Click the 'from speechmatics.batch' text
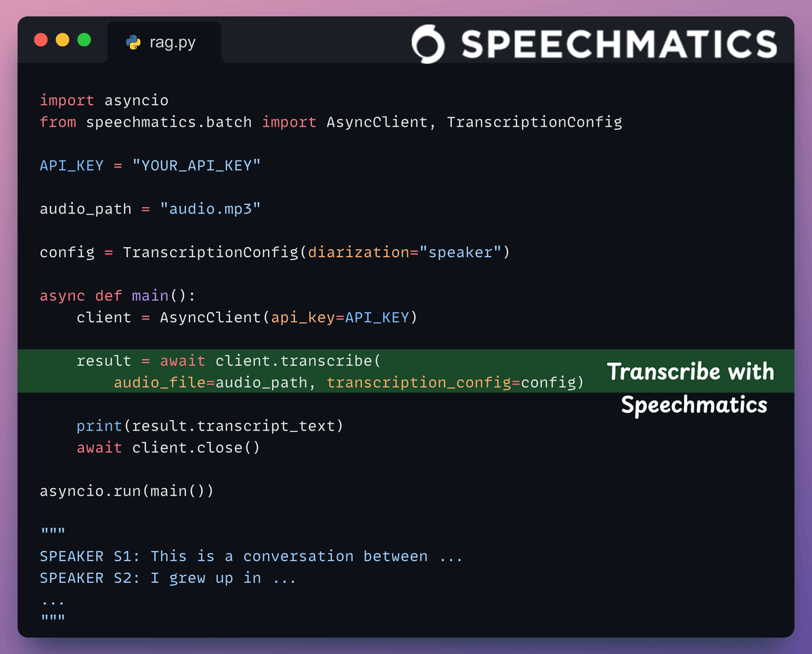 [x=145, y=122]
